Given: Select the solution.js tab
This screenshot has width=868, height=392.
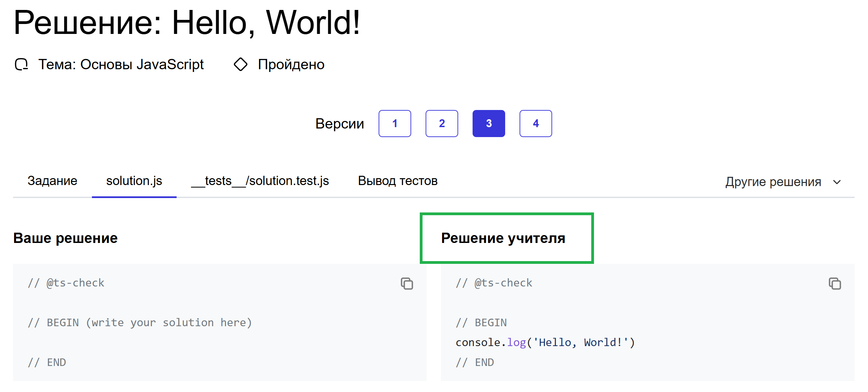Looking at the screenshot, I should (x=134, y=181).
